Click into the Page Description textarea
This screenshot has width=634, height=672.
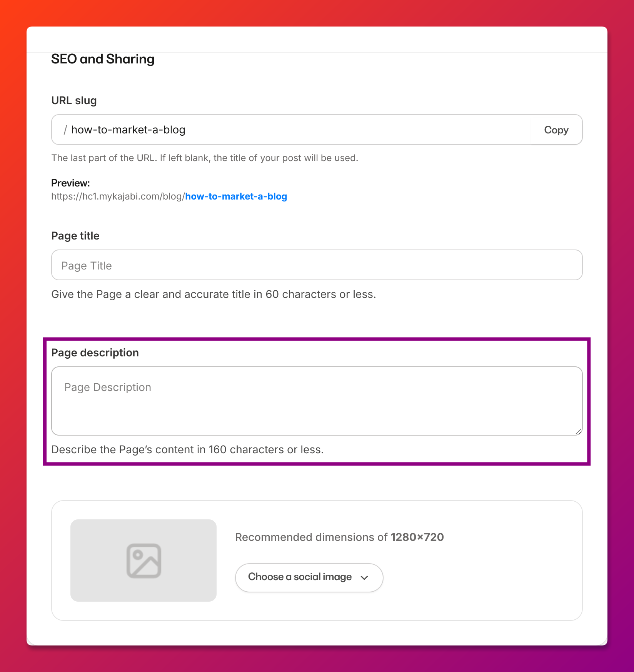coord(317,401)
